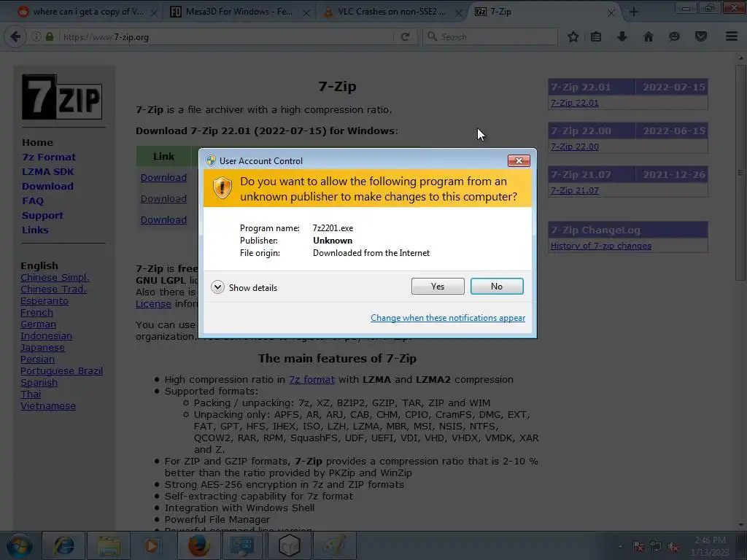Open the 7-Zip 22.00 news link

pyautogui.click(x=575, y=147)
